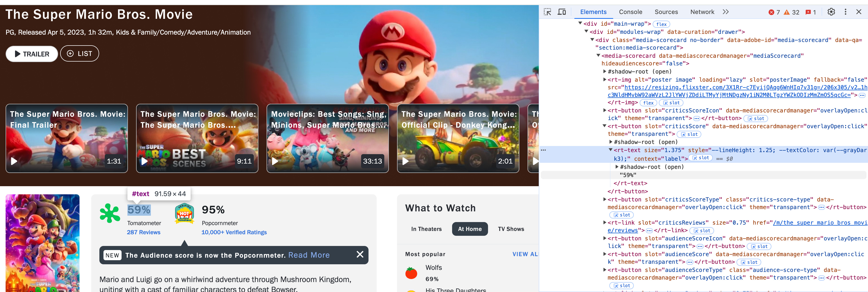Dismiss the Popcornmeter announcement banner

coord(360,255)
